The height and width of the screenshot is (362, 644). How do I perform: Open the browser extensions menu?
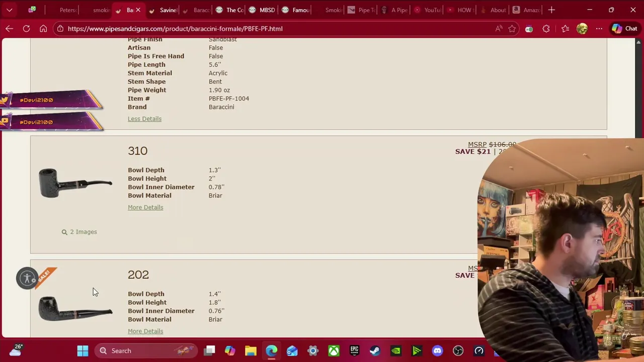coord(546,29)
